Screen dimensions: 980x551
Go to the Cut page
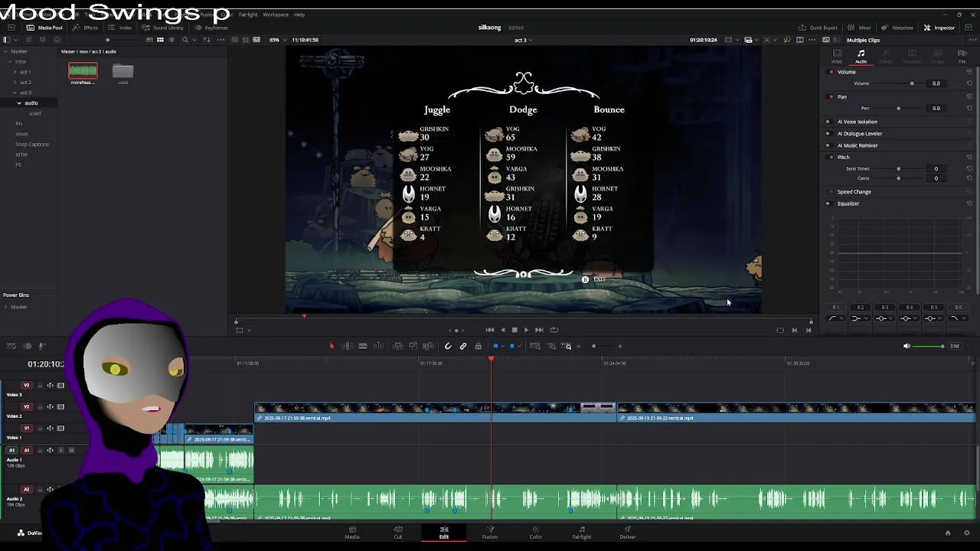[x=398, y=533]
